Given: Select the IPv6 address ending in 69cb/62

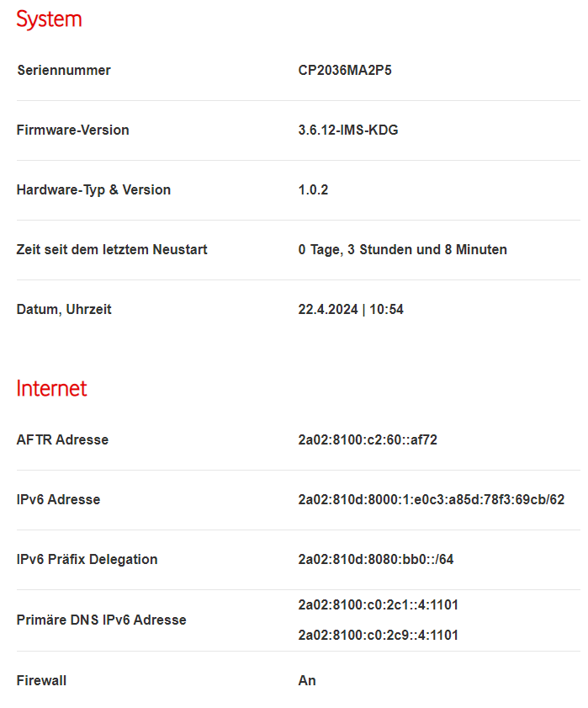Looking at the screenshot, I should [431, 499].
